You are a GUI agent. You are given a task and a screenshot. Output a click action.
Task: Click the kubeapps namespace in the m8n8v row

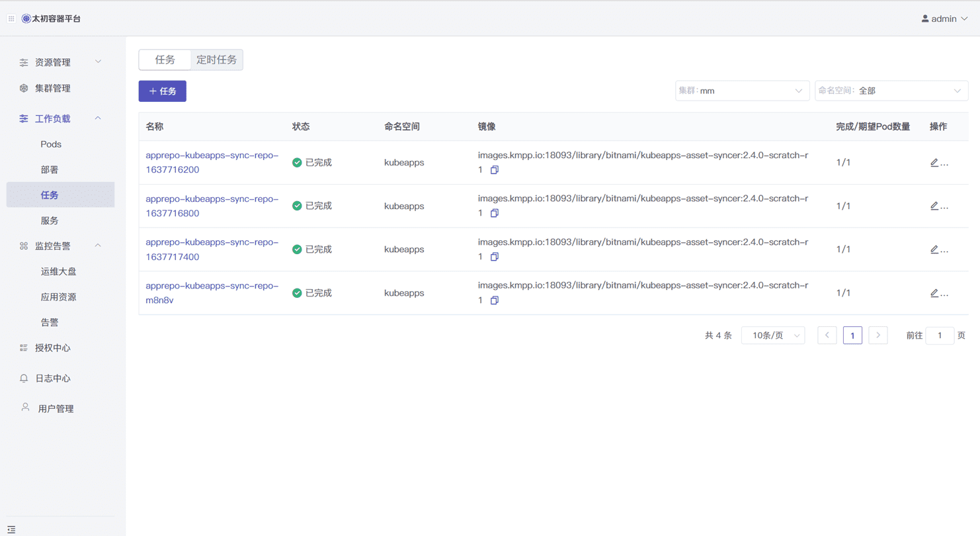click(x=404, y=292)
